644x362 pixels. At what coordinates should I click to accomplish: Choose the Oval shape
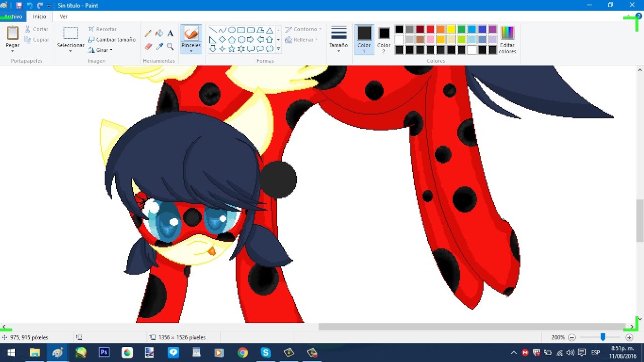232,30
